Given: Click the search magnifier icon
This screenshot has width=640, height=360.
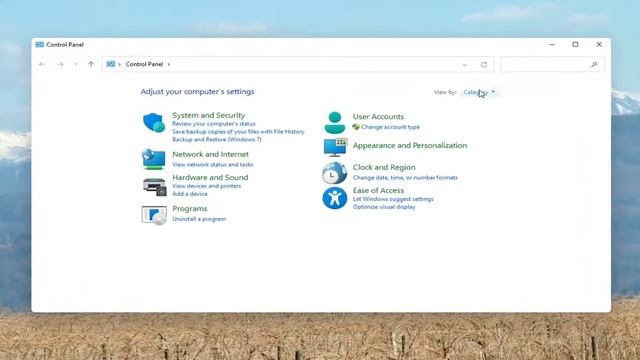Looking at the screenshot, I should pyautogui.click(x=594, y=64).
